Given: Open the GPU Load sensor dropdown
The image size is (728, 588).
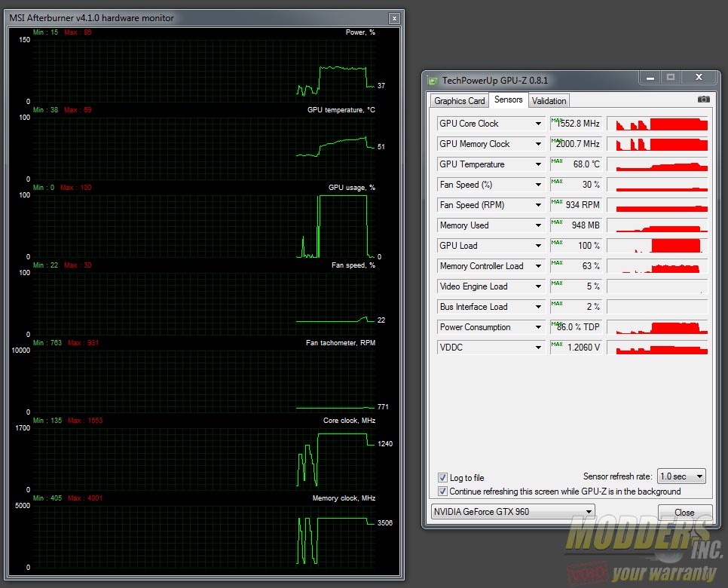Looking at the screenshot, I should 537,246.
